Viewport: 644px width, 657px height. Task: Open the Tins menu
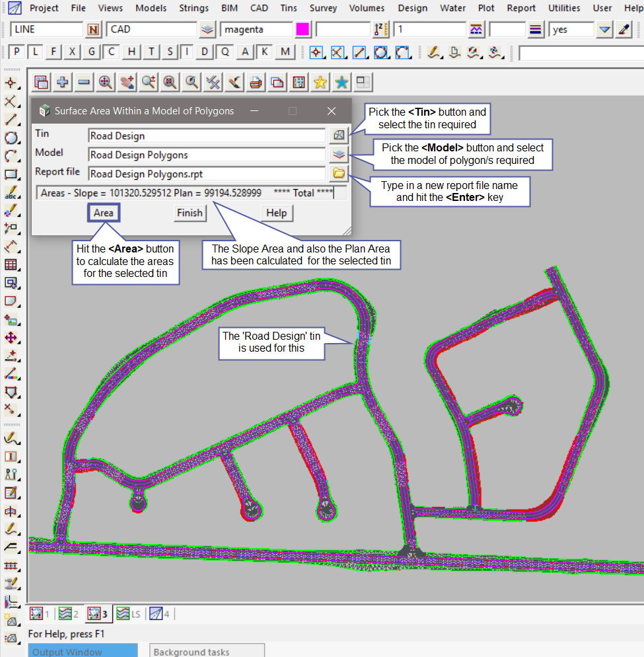coord(289,8)
